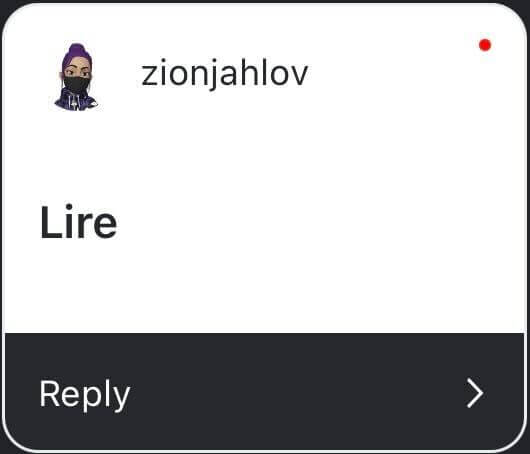Open the message reading 'Lire'
The height and width of the screenshot is (454, 530).
[x=78, y=222]
